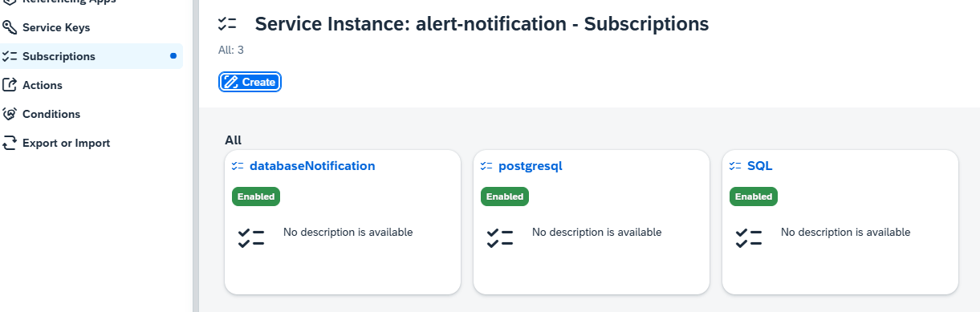The image size is (980, 312).
Task: Click small icon next to databaseNotification title
Action: click(238, 166)
